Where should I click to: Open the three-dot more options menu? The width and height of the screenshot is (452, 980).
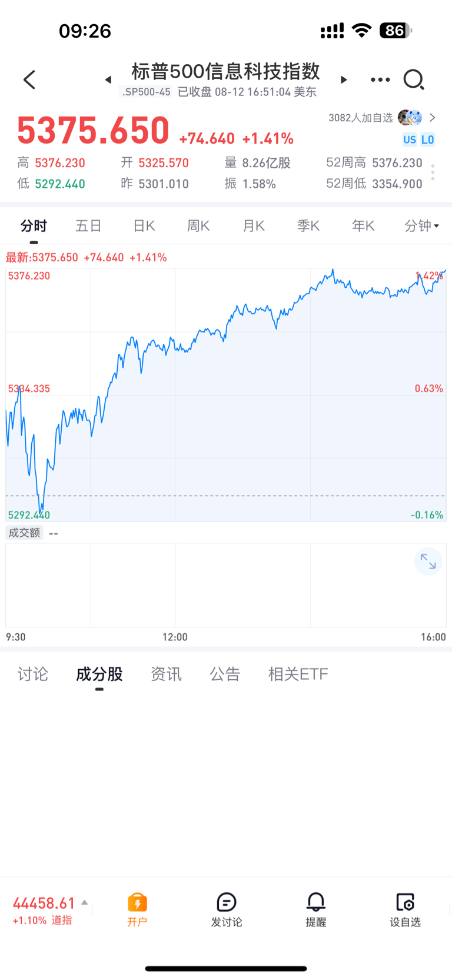[380, 79]
